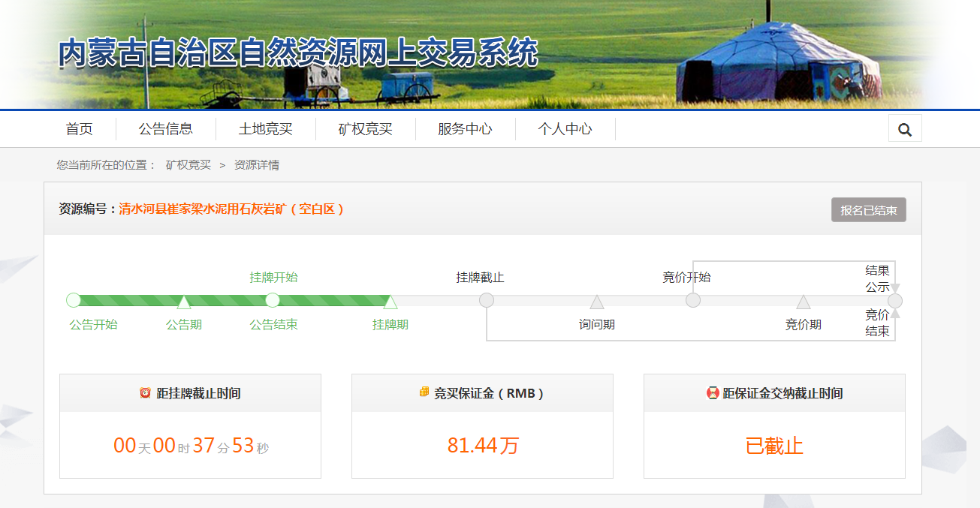
Task: Open 个人中心 from the navigation bar
Action: pos(565,129)
